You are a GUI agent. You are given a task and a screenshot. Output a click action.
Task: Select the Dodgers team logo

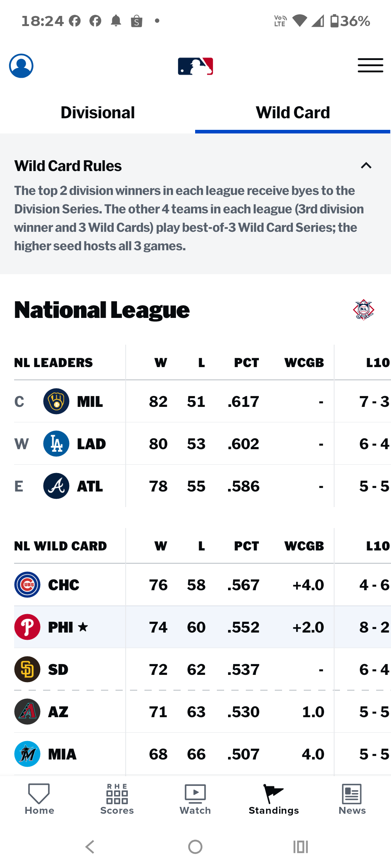(56, 444)
